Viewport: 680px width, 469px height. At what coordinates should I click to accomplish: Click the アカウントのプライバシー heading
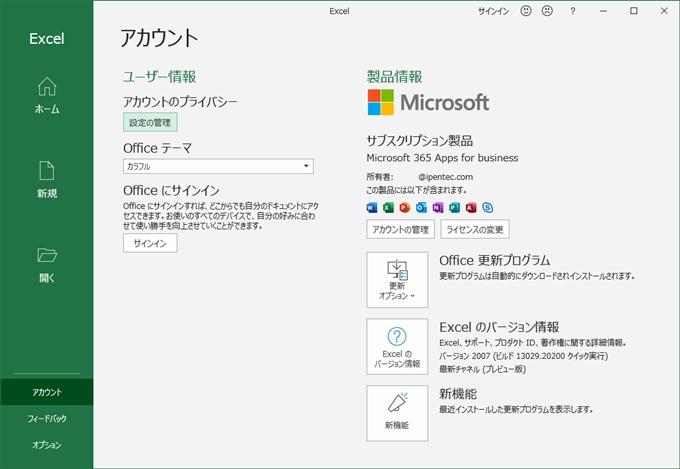180,102
